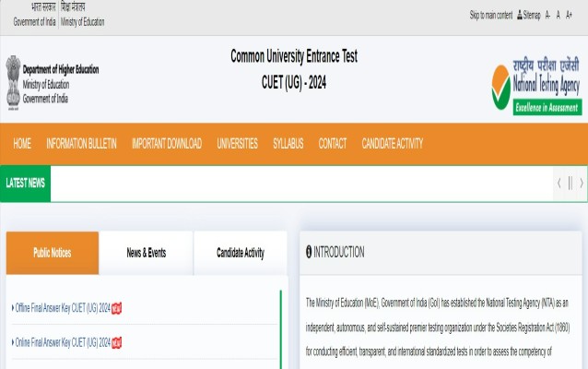Open CANDIDATE ACTIVITY menu item

[393, 143]
